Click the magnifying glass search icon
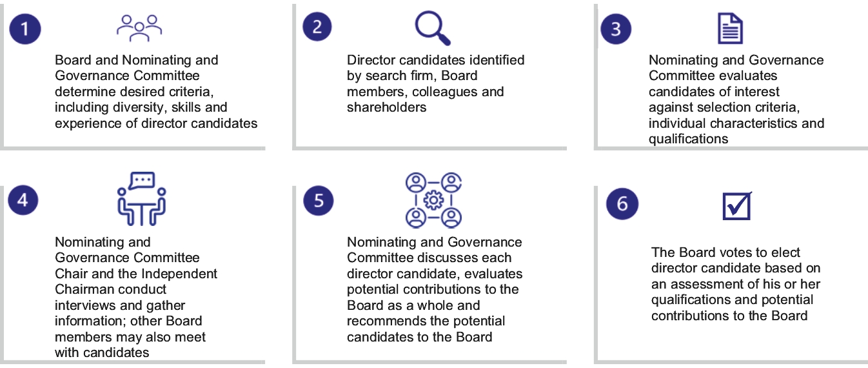The width and height of the screenshot is (868, 368). [432, 28]
